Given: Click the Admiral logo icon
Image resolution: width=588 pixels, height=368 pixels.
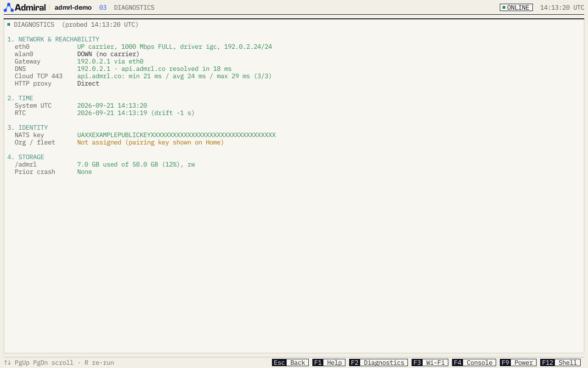Looking at the screenshot, I should pyautogui.click(x=9, y=7).
